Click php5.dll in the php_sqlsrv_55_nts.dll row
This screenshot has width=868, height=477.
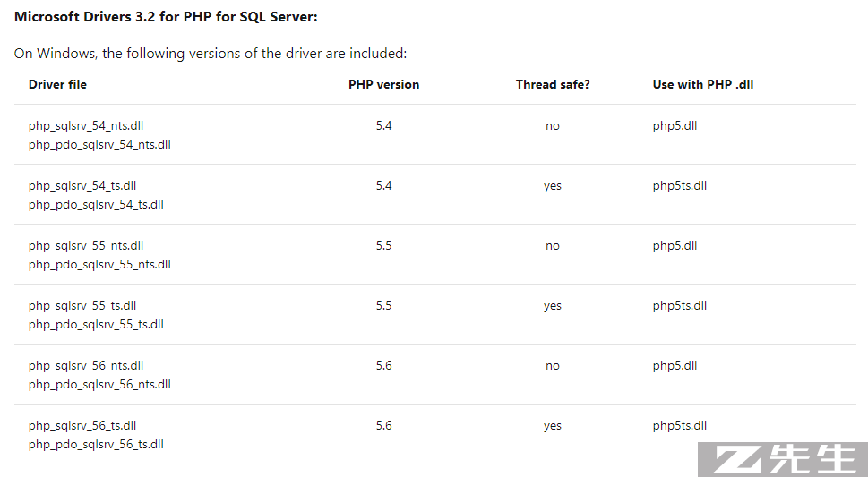[675, 246]
